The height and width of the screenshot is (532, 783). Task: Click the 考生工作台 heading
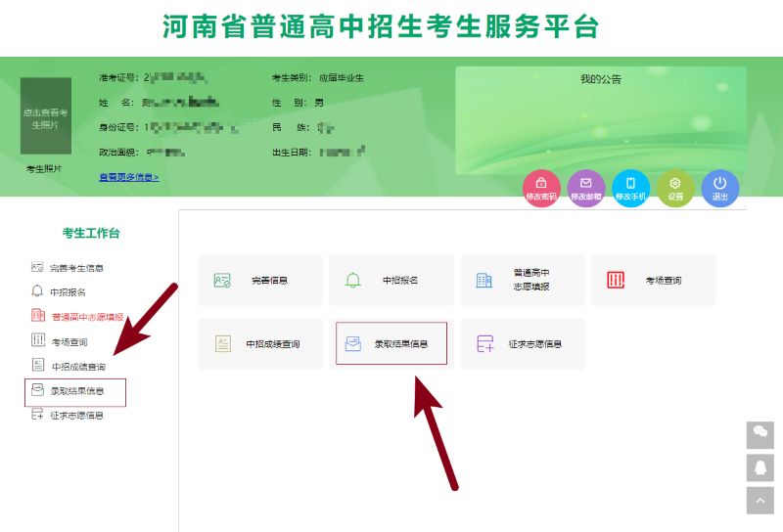91,233
